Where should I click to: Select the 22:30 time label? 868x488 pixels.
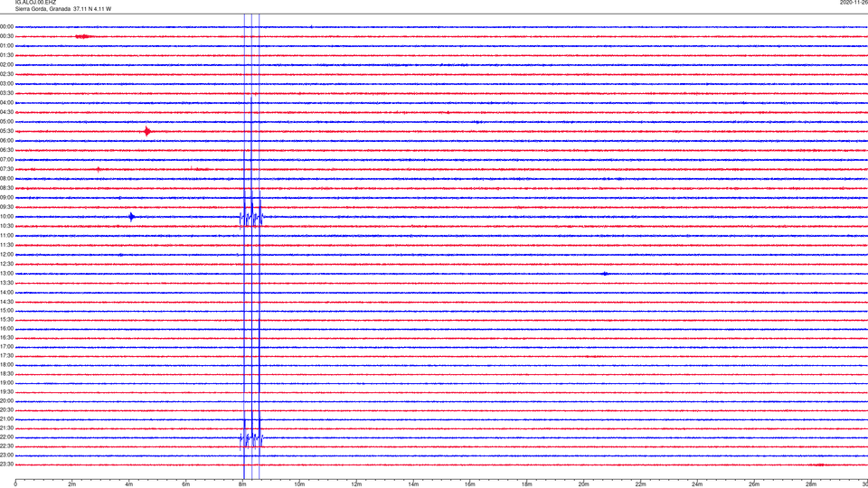click(6, 446)
